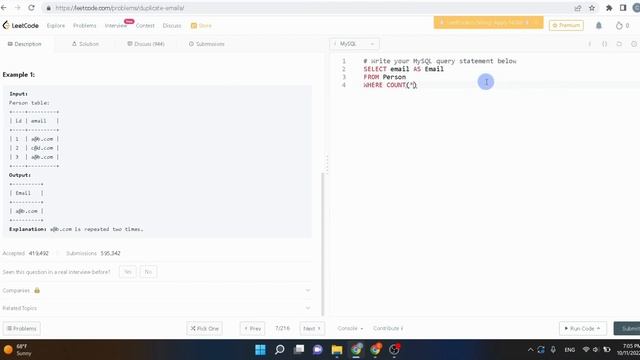The image size is (640, 360).
Task: Open the Console dropdown
Action: [350, 328]
